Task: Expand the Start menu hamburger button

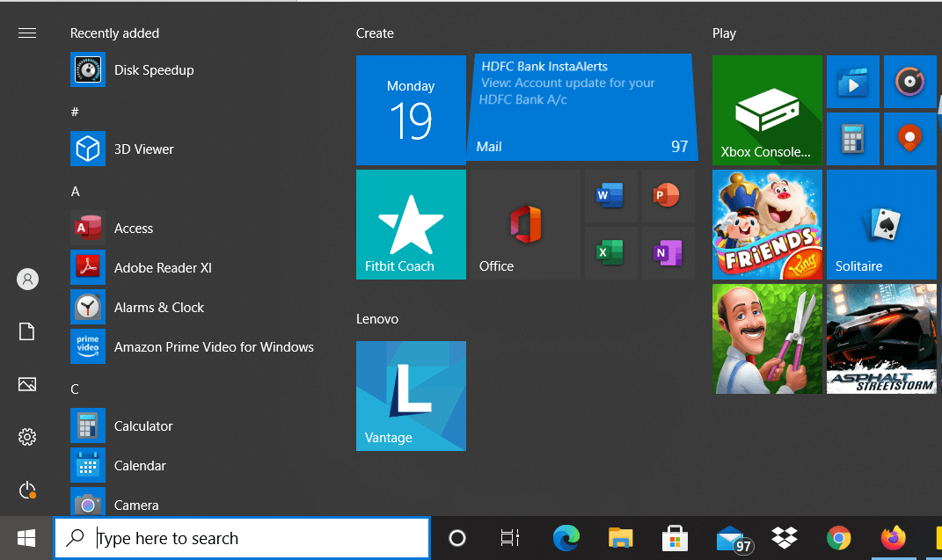Action: 26,33
